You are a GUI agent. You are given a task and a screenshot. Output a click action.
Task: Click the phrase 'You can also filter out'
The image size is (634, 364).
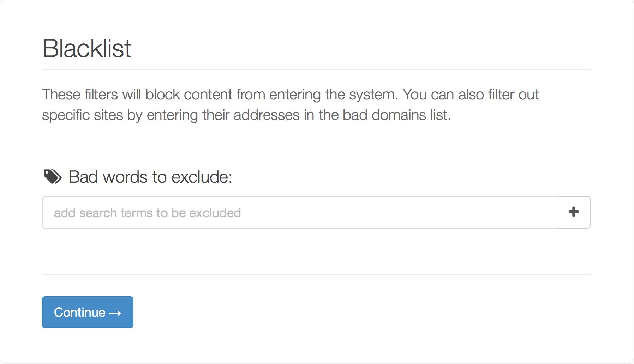tap(471, 95)
